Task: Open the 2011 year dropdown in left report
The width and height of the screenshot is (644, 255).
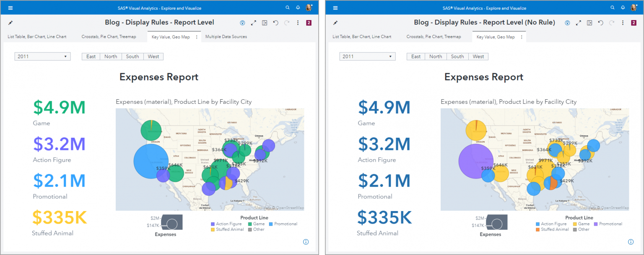Action: click(42, 57)
